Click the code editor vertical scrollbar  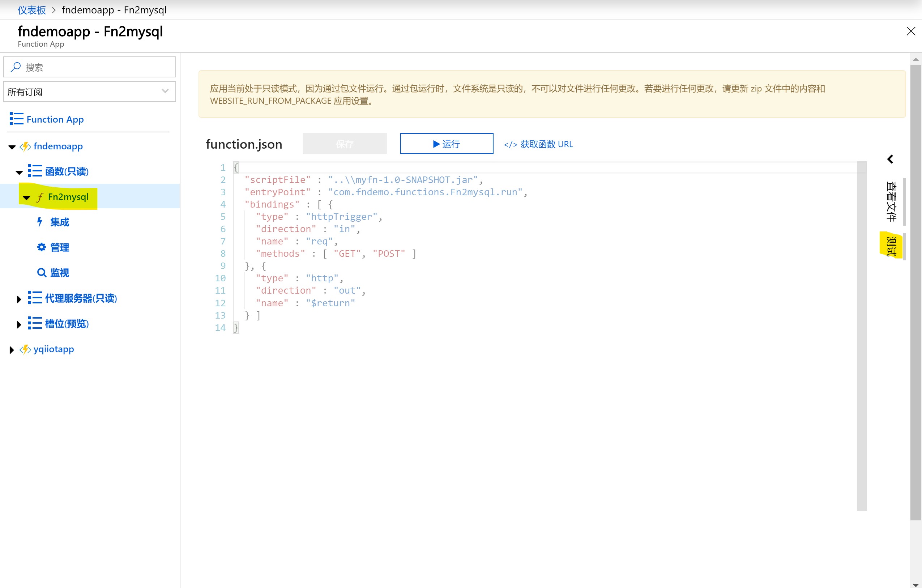[862, 336]
